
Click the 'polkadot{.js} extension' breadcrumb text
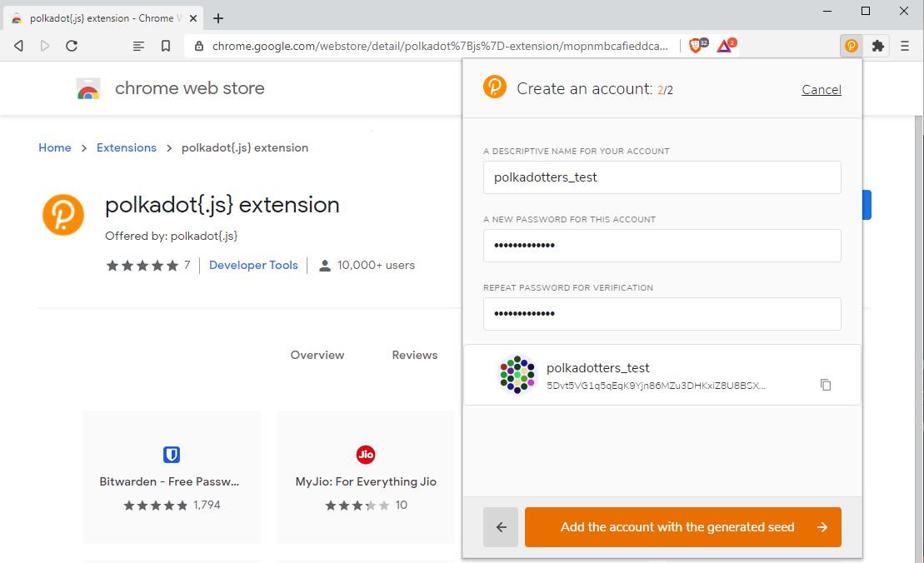click(245, 147)
